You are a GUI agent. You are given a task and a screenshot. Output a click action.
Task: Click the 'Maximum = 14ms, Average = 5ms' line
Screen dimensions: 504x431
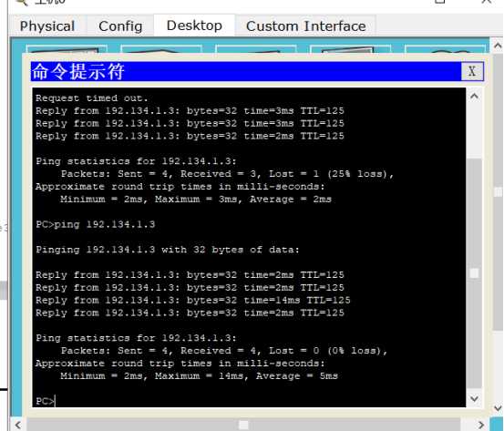pos(199,376)
